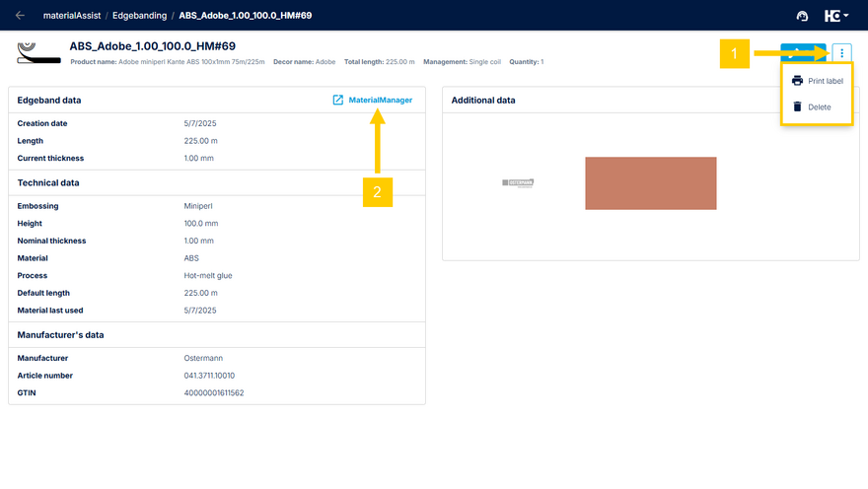The width and height of the screenshot is (868, 489).
Task: Click the Length value 225.00 m
Action: point(200,141)
